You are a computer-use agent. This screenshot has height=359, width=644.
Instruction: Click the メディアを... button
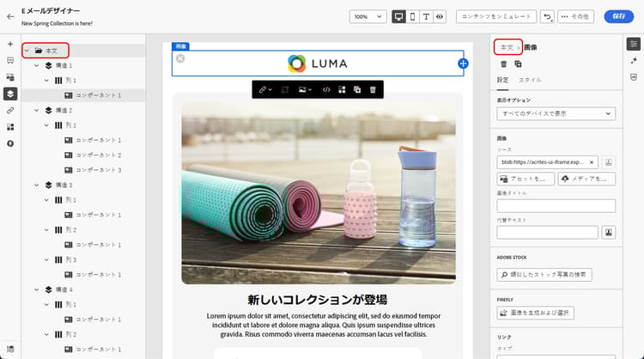point(586,179)
